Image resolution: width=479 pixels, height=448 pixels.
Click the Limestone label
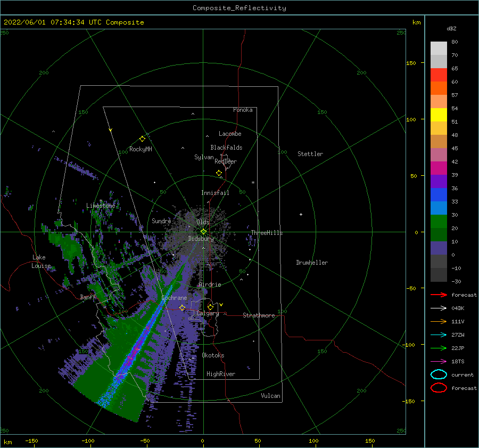click(101, 206)
